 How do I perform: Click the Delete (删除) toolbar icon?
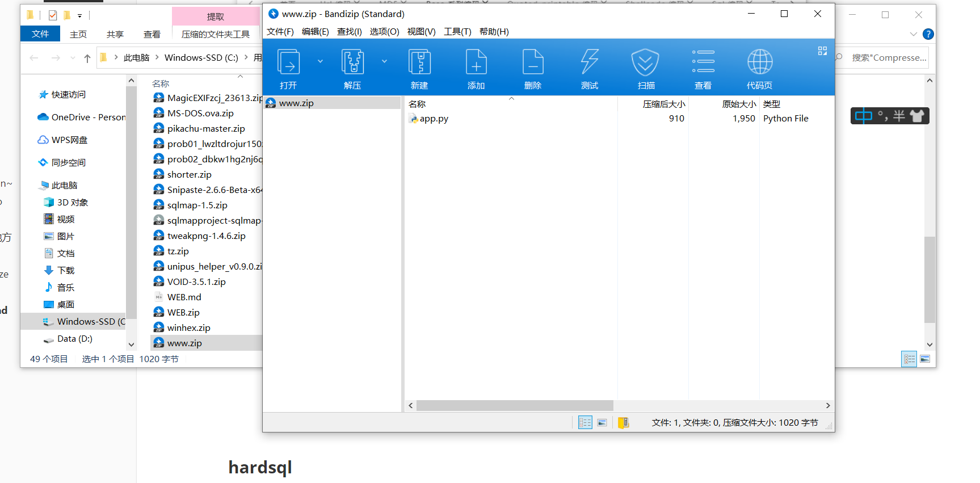coord(533,68)
